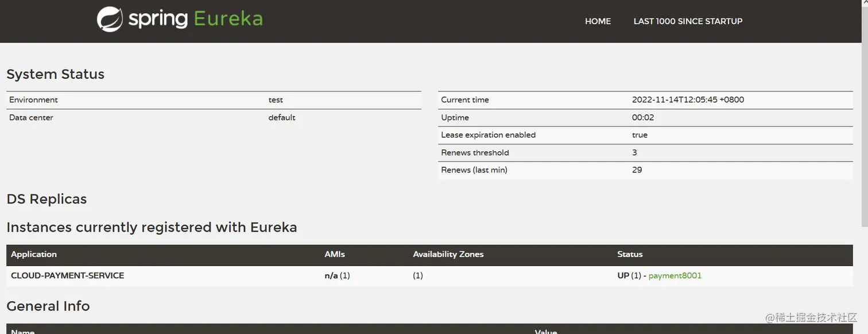Click the Availability Zones column header

coord(448,254)
